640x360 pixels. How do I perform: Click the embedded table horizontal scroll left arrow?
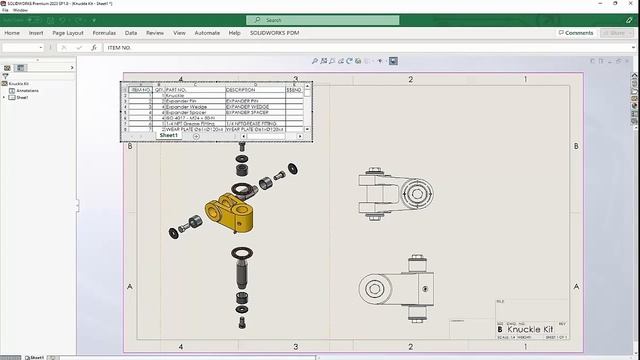[x=244, y=136]
